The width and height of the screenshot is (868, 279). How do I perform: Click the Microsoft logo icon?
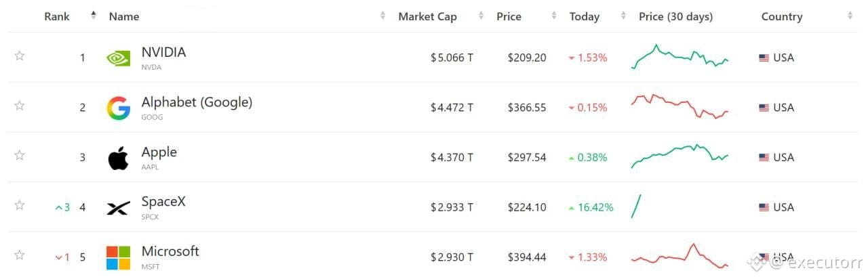pyautogui.click(x=118, y=257)
